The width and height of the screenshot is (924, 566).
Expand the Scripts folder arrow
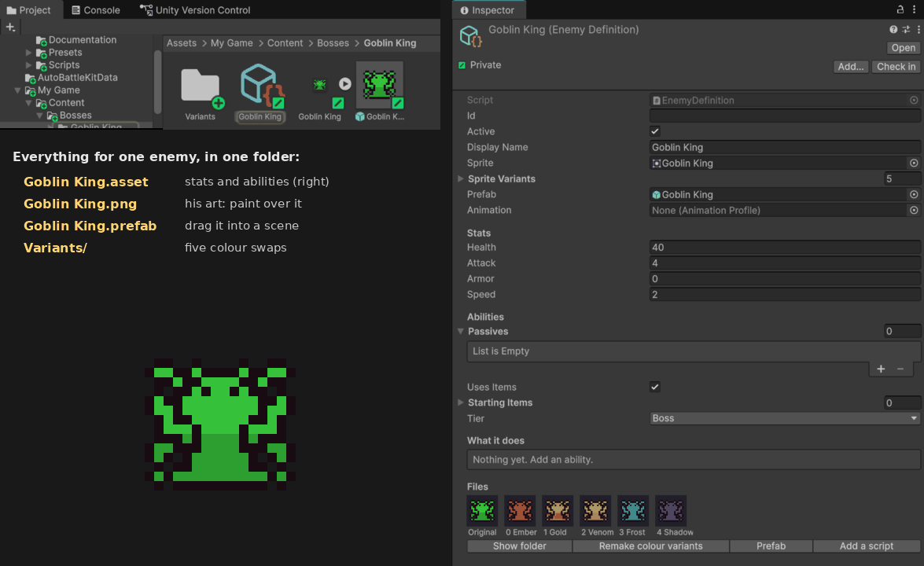click(28, 64)
